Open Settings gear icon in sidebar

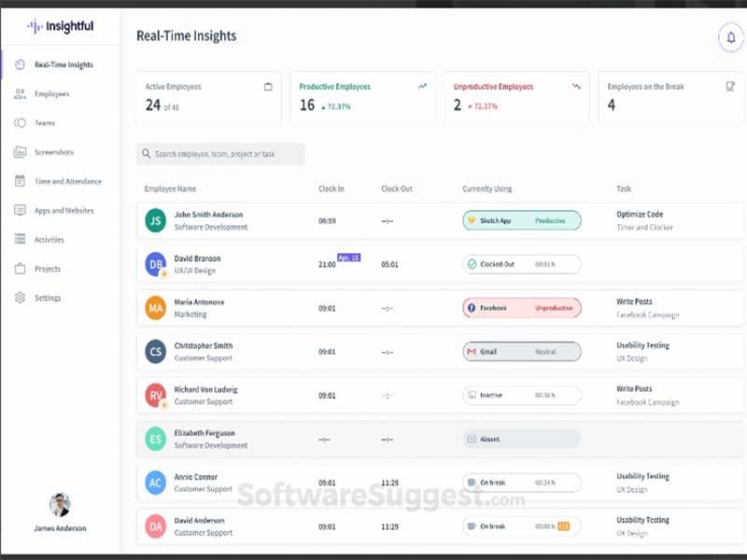point(20,298)
